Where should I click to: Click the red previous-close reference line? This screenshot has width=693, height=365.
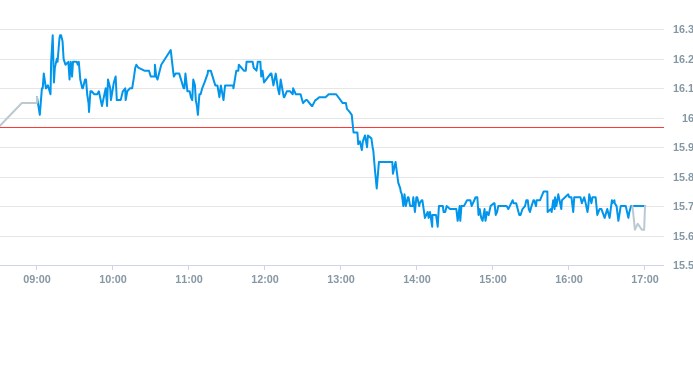(x=331, y=127)
